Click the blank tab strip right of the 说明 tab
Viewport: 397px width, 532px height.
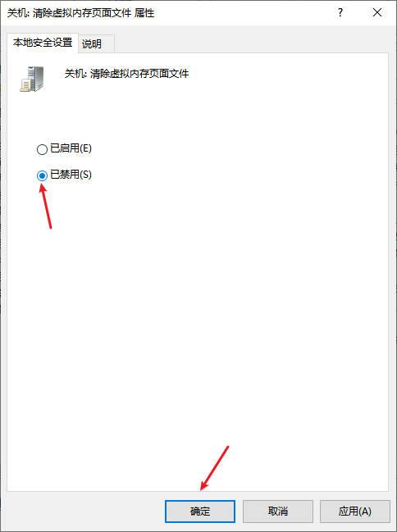tap(251, 43)
